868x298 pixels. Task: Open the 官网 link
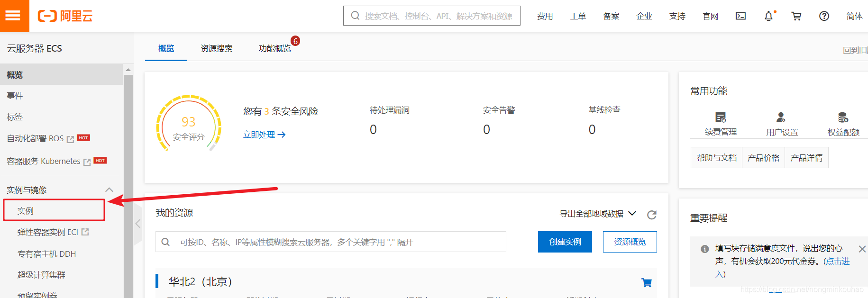710,16
